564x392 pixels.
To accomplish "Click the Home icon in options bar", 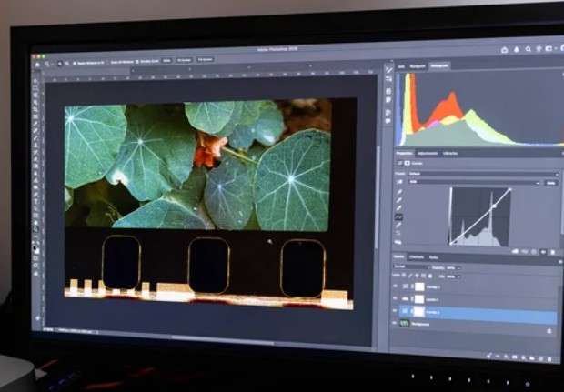I will [37, 65].
